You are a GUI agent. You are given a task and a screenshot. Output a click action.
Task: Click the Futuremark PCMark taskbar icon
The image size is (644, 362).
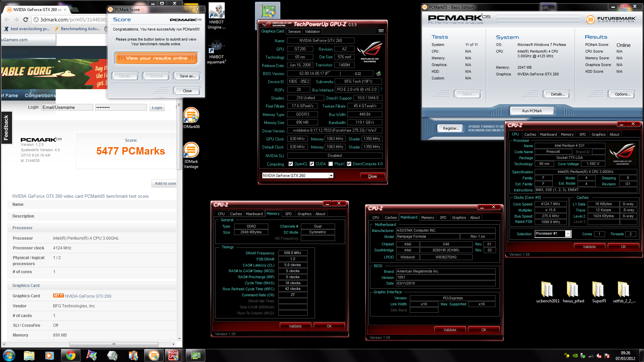[154, 355]
